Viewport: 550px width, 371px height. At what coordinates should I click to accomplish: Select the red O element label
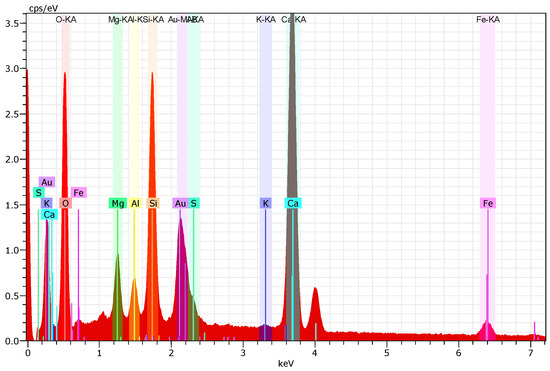[x=66, y=203]
